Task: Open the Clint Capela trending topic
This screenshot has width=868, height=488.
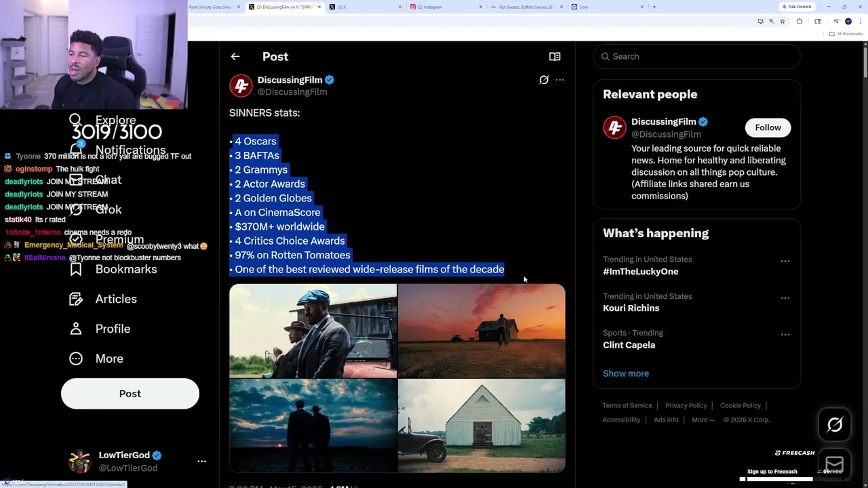Action: pyautogui.click(x=629, y=345)
